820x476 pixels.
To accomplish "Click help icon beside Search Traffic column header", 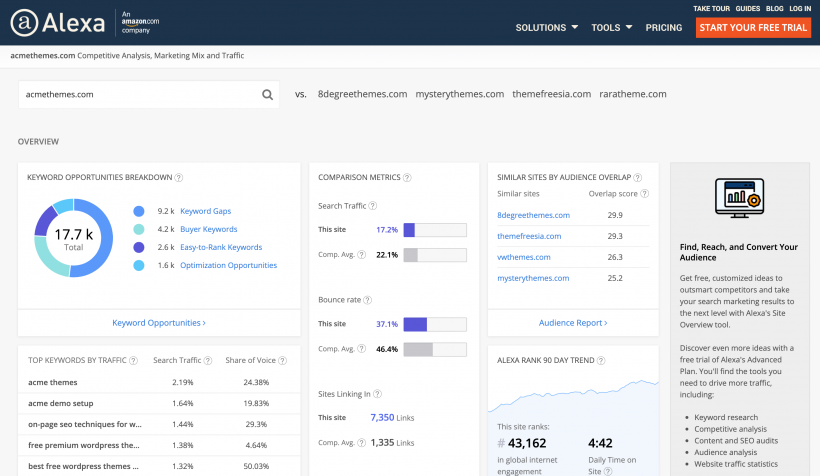I will click(x=208, y=361).
